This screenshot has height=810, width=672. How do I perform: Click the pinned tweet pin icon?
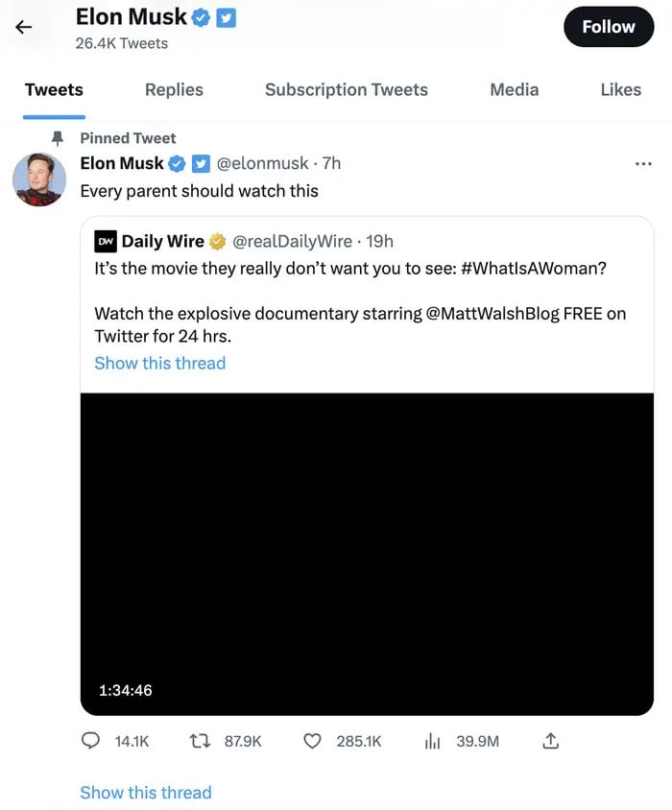pyautogui.click(x=57, y=138)
